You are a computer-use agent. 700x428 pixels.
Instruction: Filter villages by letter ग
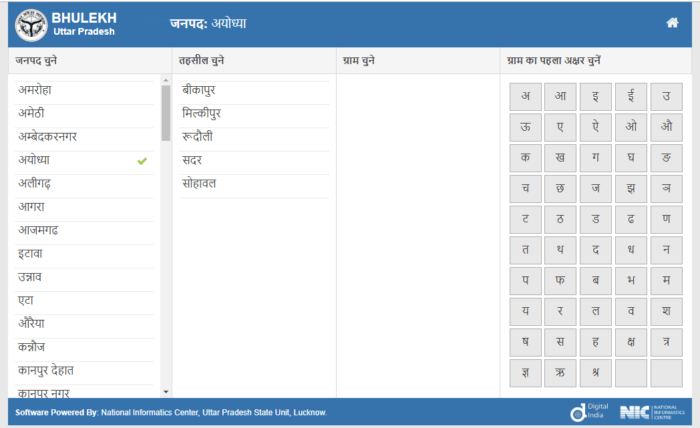596,158
